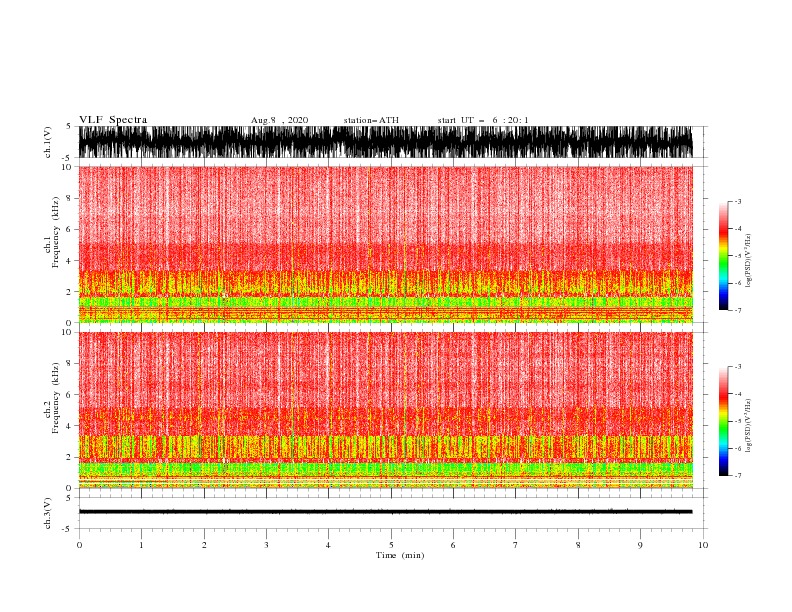Viewport: 792px width, 612px height.
Task: Click time axis tick label "1"
Action: point(141,545)
